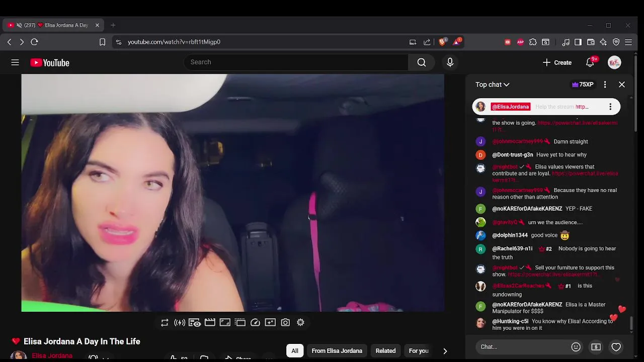Open the Top chat dropdown
Image resolution: width=644 pixels, height=362 pixels.
(493, 84)
